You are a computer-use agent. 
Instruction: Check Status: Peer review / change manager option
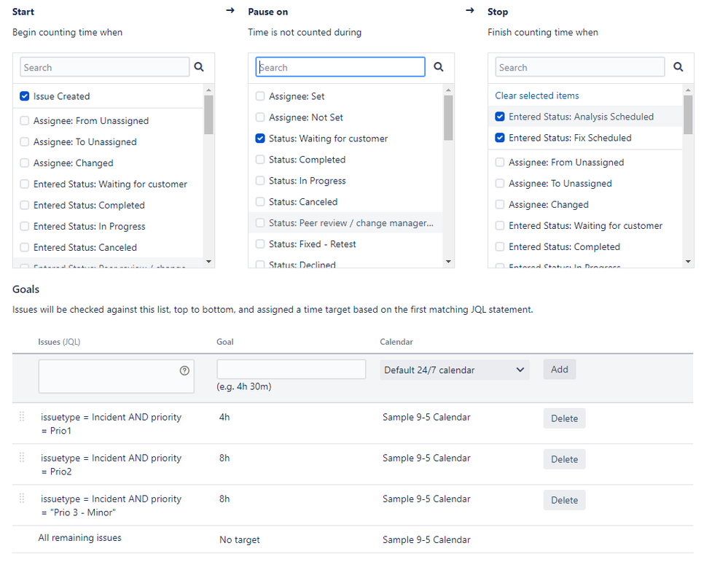(260, 223)
